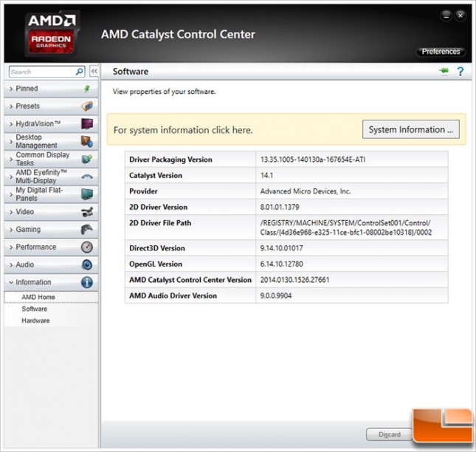Expand the Common Display Tasks section

click(51, 159)
